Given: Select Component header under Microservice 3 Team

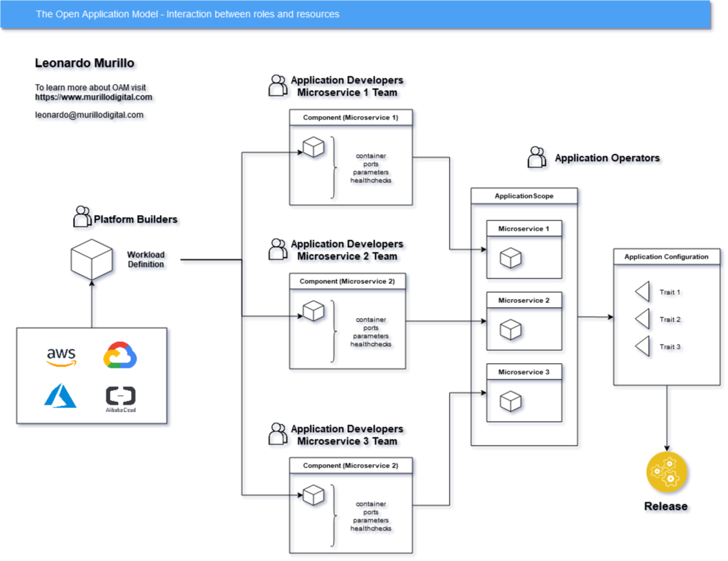Looking at the screenshot, I should (351, 465).
